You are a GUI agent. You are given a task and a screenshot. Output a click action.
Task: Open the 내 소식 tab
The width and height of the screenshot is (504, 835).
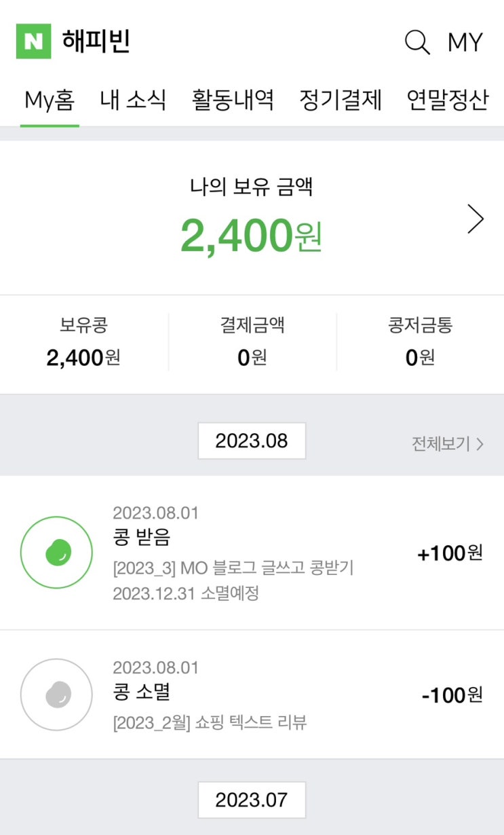pyautogui.click(x=133, y=100)
